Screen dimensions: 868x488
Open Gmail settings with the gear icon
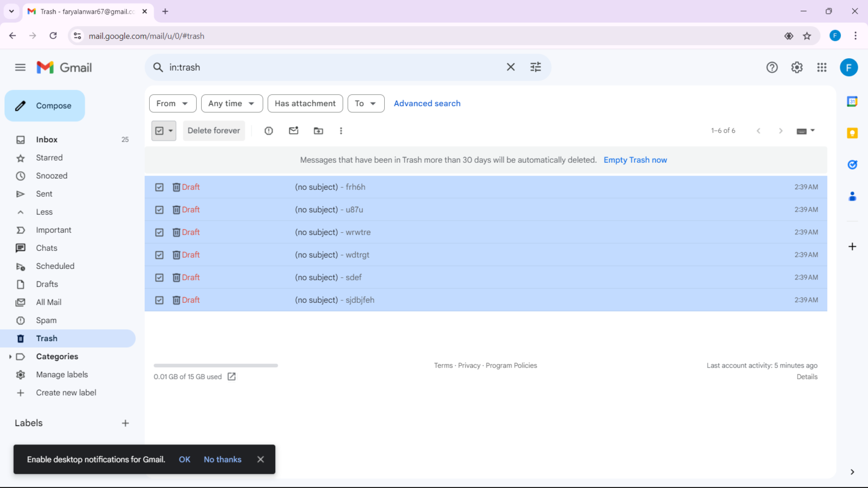point(797,67)
